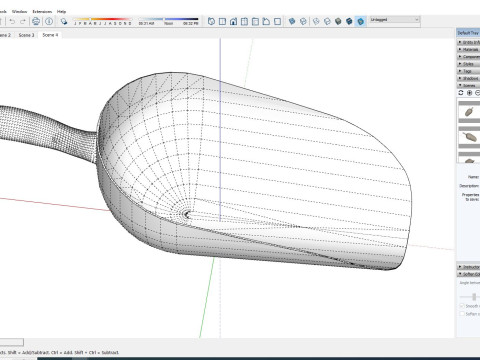
Task: Click the Update Scene refresh icon
Action: pos(461,93)
